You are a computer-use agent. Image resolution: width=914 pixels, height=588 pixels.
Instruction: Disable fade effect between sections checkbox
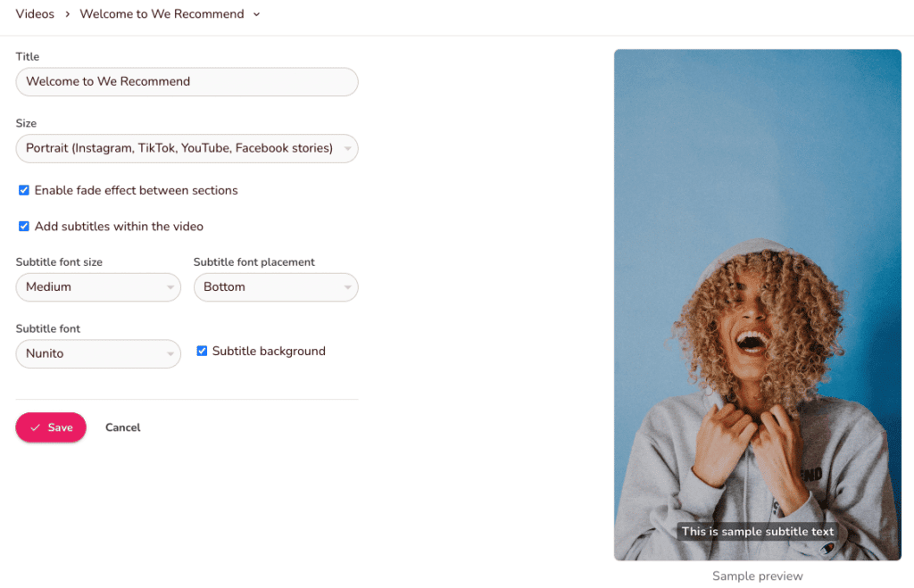coord(24,191)
